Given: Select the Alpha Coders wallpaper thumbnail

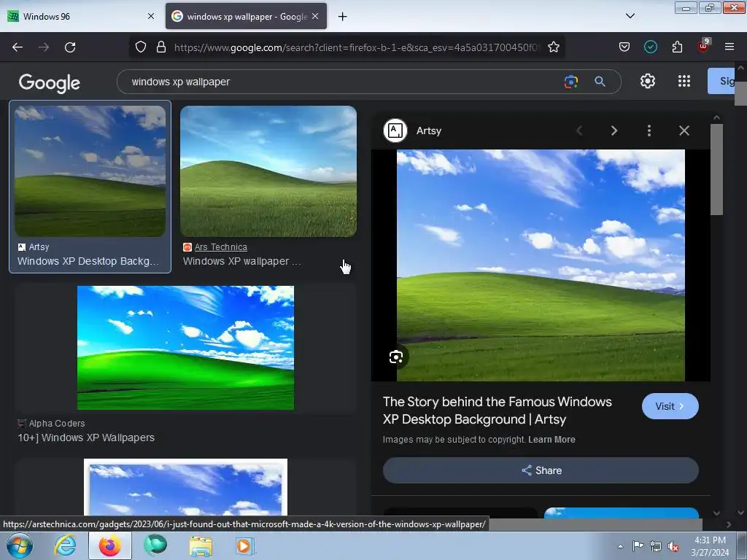Looking at the screenshot, I should [x=185, y=348].
